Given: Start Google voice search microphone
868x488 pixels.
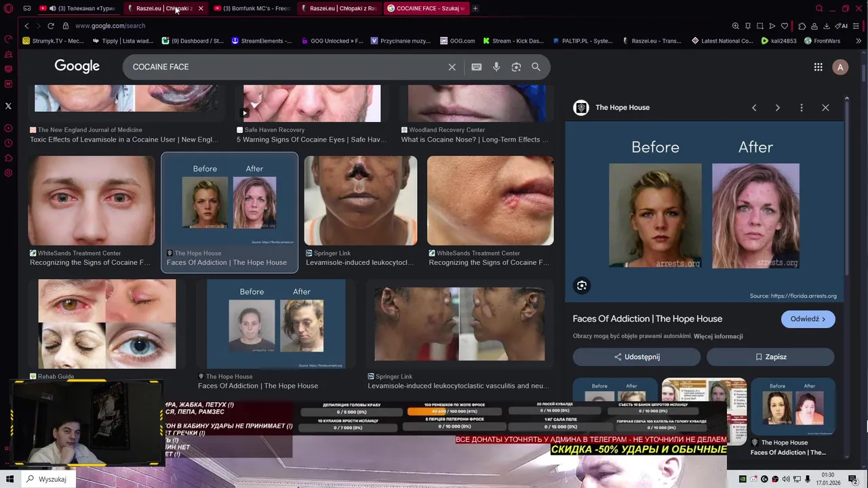Looking at the screenshot, I should pos(496,67).
